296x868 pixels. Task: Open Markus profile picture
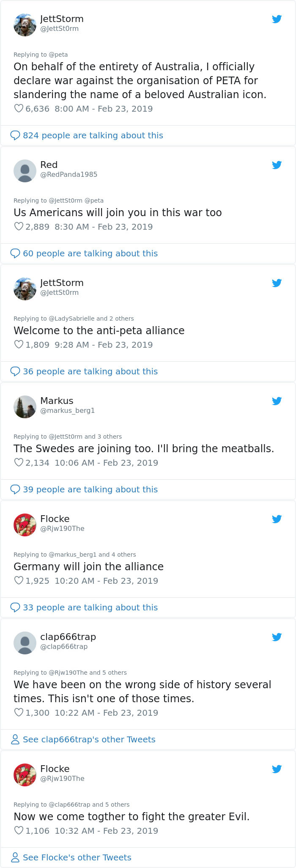point(25,407)
